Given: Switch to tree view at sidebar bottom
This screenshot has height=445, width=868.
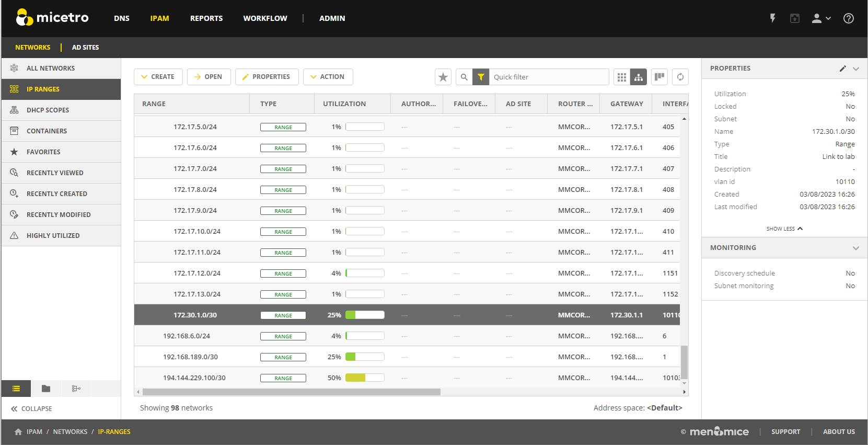Looking at the screenshot, I should (76, 389).
